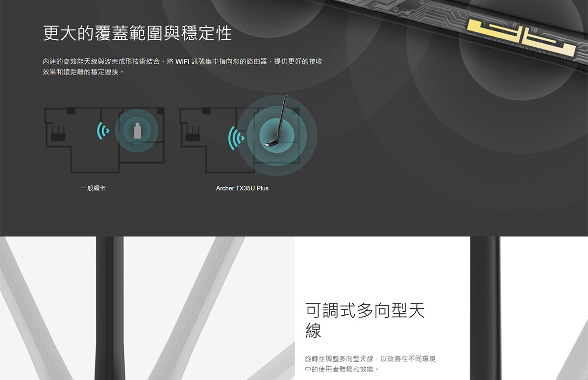The height and width of the screenshot is (380, 588).
Task: Click the heading 可調式多向型天線
Action: pos(365,320)
